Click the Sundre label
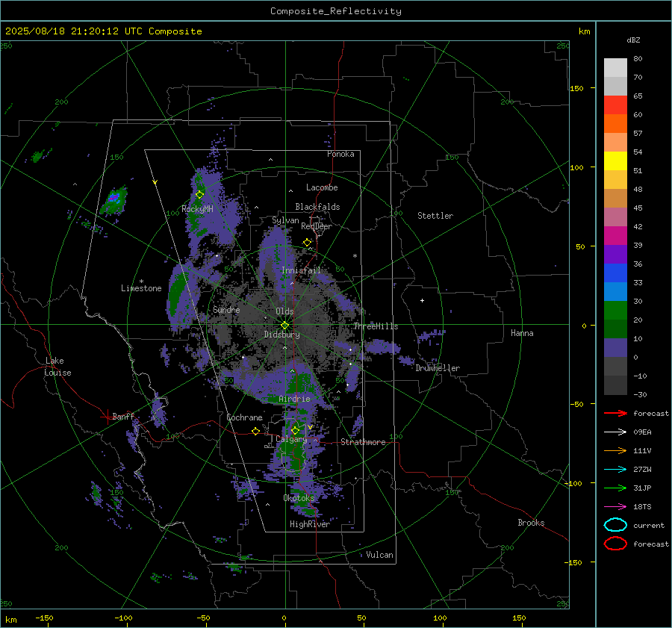Viewport: 672px width, 628px height. 226,309
